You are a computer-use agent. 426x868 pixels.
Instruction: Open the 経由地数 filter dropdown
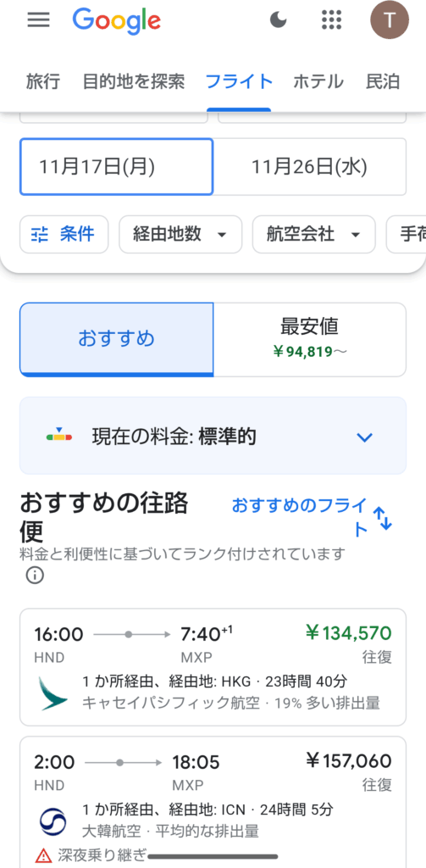[x=180, y=234]
